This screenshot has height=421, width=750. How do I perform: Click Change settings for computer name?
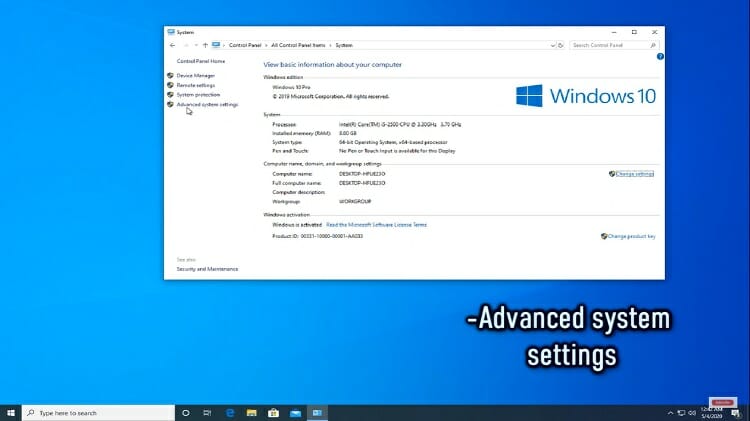[634, 174]
